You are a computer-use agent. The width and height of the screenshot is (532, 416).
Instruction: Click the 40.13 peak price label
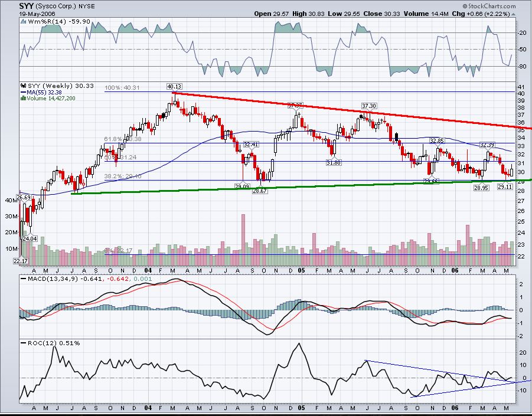pyautogui.click(x=174, y=87)
